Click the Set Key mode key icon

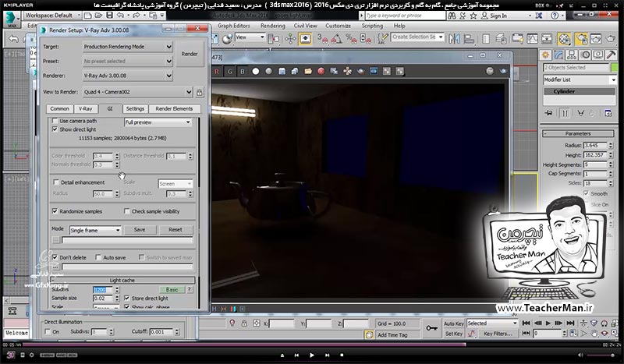tap(431, 328)
